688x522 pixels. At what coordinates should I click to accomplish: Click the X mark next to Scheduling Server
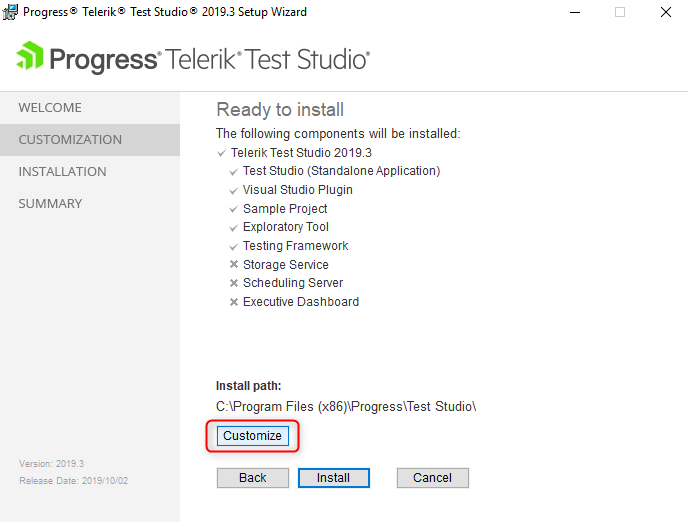pyautogui.click(x=234, y=283)
